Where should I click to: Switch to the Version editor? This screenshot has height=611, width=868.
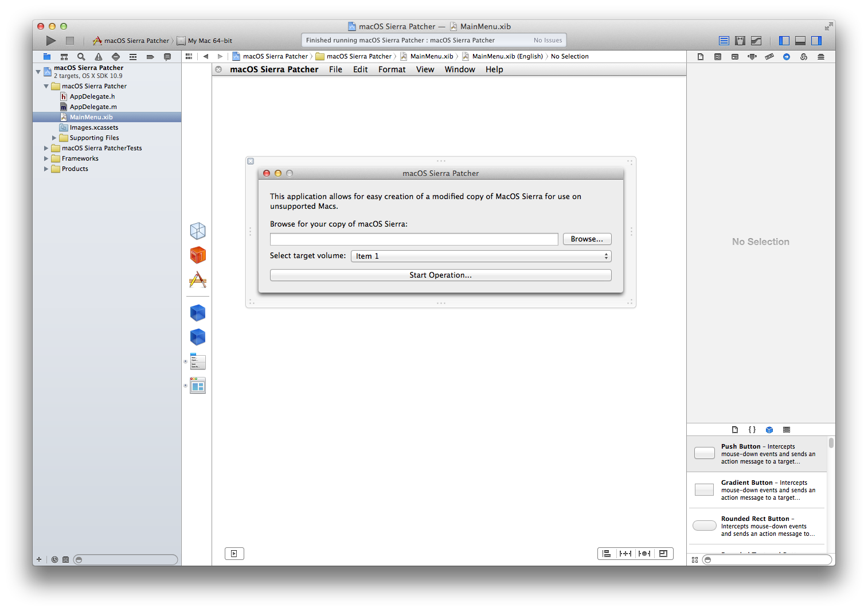tap(756, 41)
